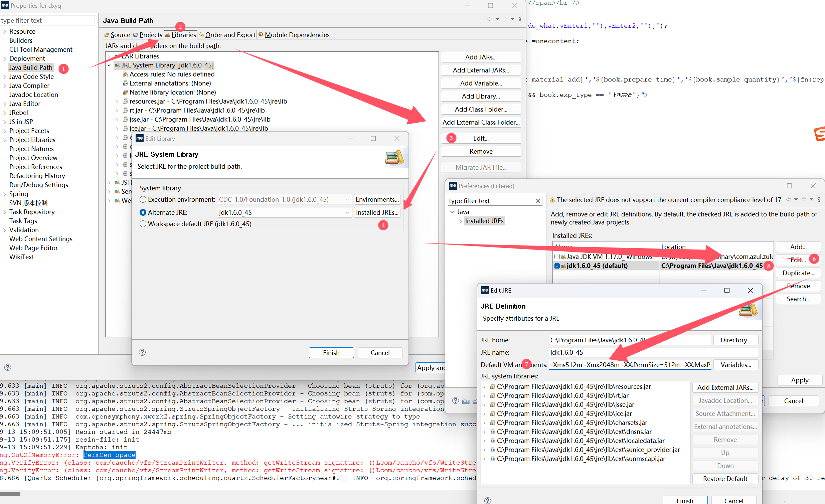Click help icon at bottom of Properties dialog
Image resolution: width=825 pixels, height=504 pixels.
[x=8, y=367]
